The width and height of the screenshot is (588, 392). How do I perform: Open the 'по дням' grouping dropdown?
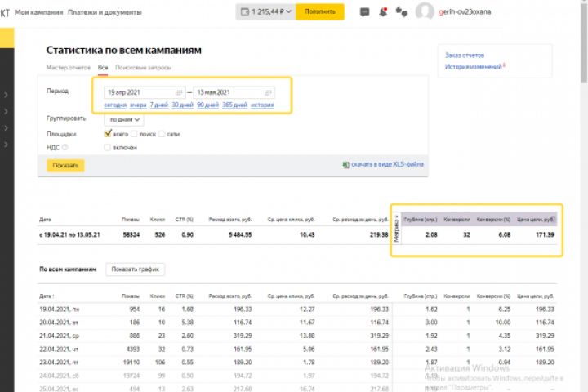pos(124,120)
